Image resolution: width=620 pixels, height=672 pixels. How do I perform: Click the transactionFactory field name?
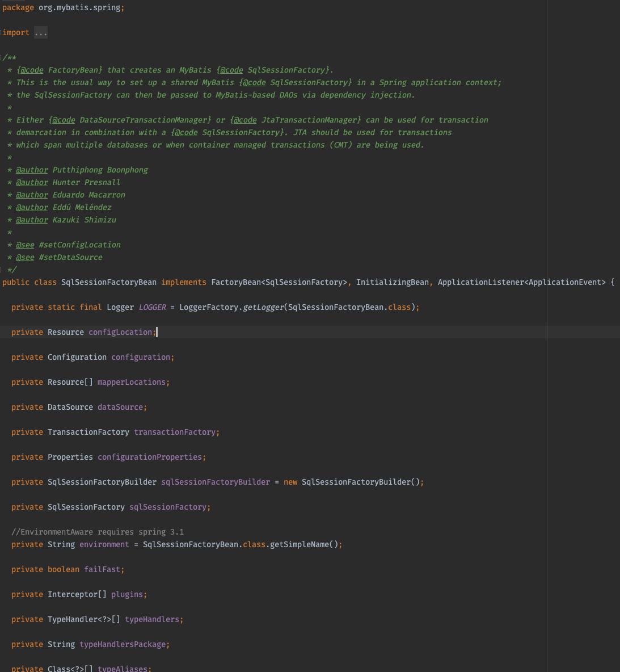tap(175, 432)
